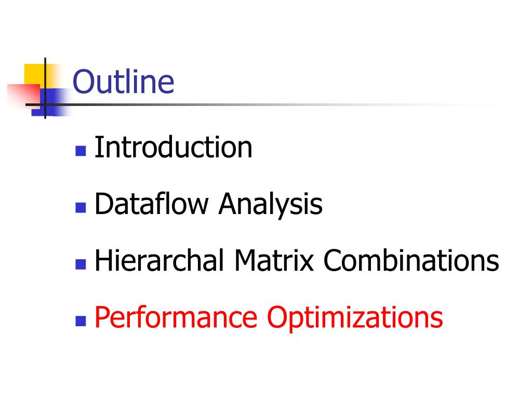Select the bullet before Hierarchal Matrix Combinations
Screen dimensions: 532x399
(x=81, y=264)
